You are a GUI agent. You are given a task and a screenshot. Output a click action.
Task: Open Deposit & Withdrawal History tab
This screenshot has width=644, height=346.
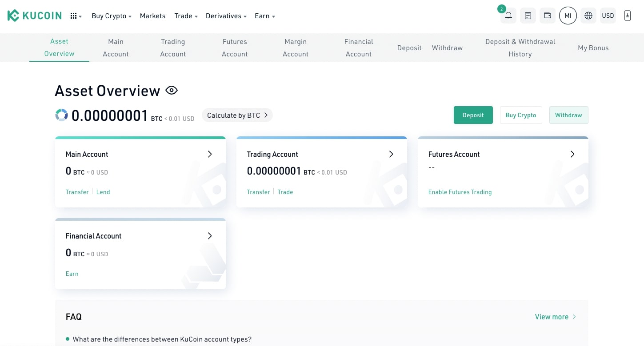coord(520,48)
